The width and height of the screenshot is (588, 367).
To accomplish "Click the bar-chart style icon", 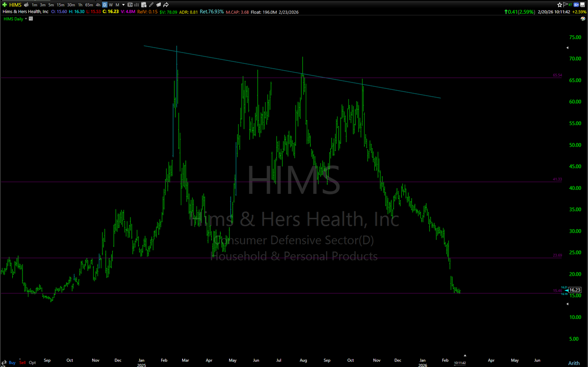I will coord(136,5).
